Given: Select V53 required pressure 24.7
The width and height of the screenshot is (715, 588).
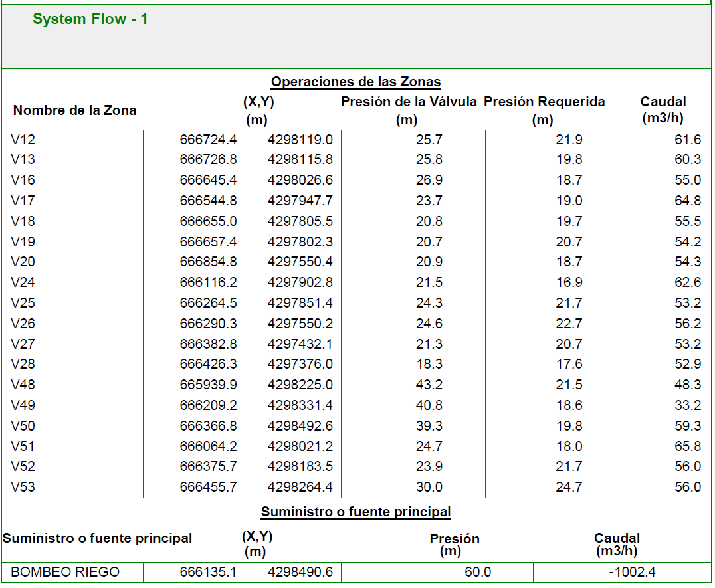Looking at the screenshot, I should pyautogui.click(x=569, y=487).
